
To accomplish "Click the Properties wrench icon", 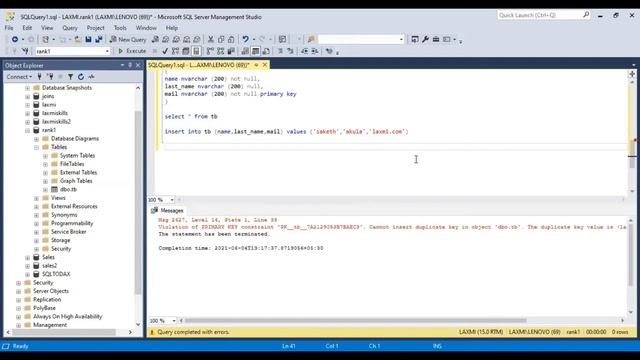I will 425,39.
